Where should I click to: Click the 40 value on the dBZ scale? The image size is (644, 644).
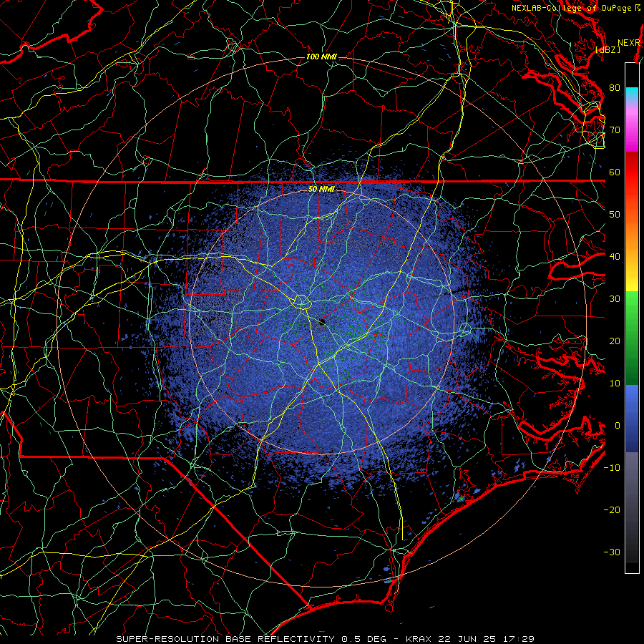615,257
